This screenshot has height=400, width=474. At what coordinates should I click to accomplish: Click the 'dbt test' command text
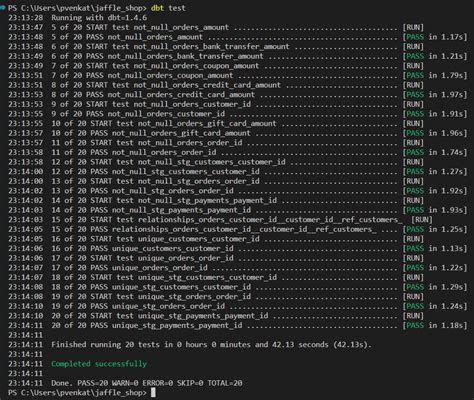point(168,8)
